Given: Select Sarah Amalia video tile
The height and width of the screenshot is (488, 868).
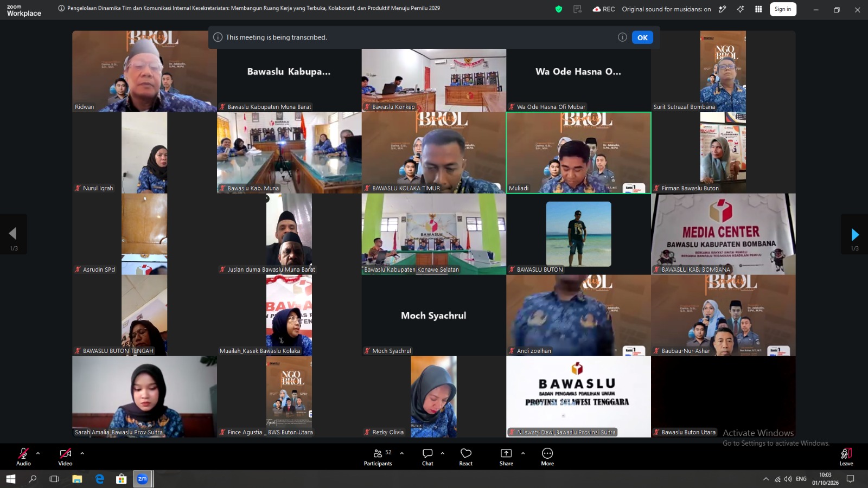Looking at the screenshot, I should (x=144, y=397).
